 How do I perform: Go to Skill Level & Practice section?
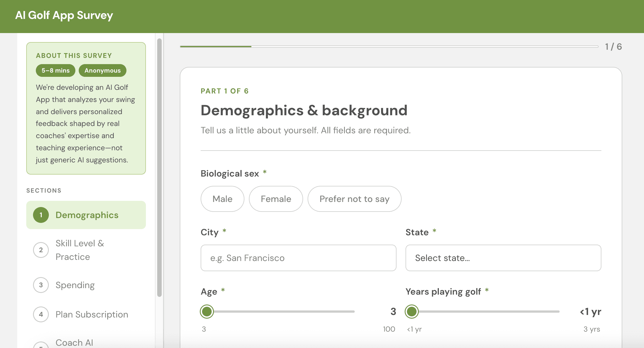coord(80,250)
